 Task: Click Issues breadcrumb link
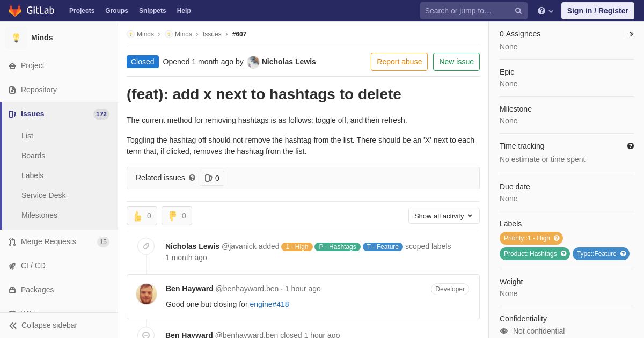click(212, 34)
